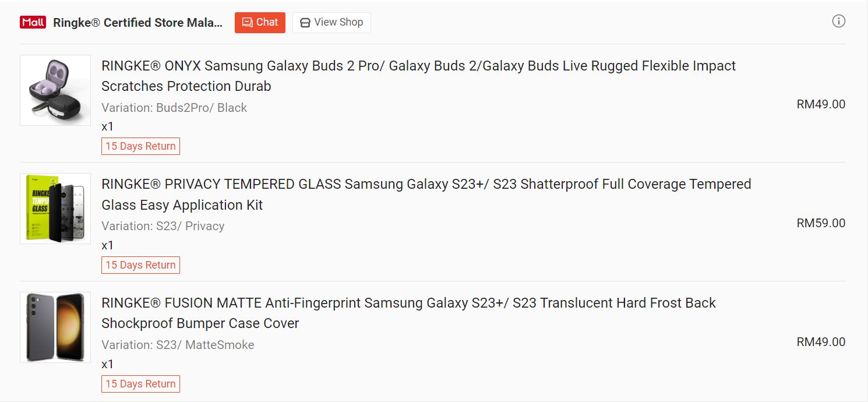Click the View Shop button
Viewport: 868px width, 402px height.
(x=331, y=23)
